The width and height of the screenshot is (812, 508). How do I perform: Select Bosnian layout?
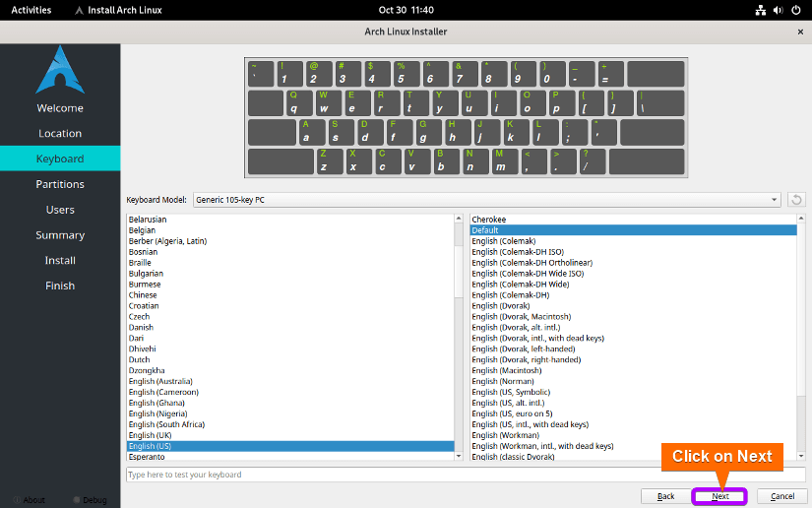[290, 252]
